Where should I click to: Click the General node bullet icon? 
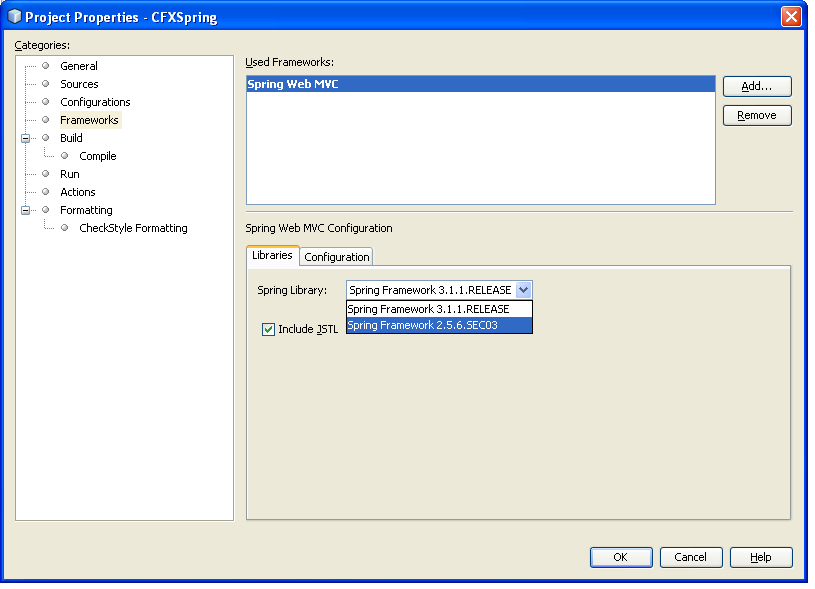point(46,66)
